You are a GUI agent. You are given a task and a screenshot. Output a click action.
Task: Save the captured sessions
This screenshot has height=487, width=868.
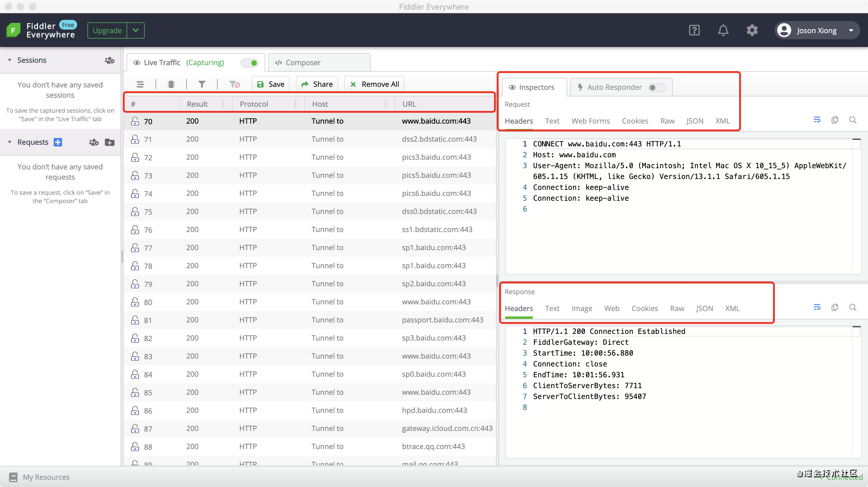point(271,84)
